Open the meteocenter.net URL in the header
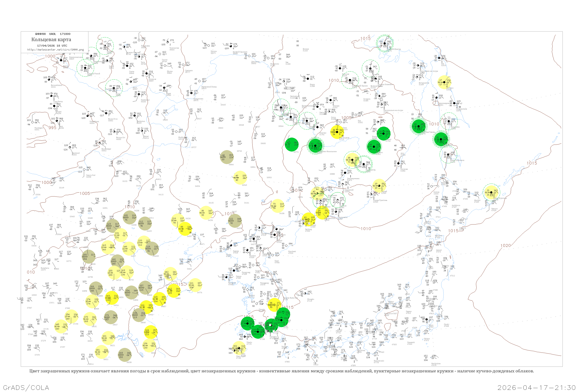This screenshot has height=392, width=588. coord(55,50)
